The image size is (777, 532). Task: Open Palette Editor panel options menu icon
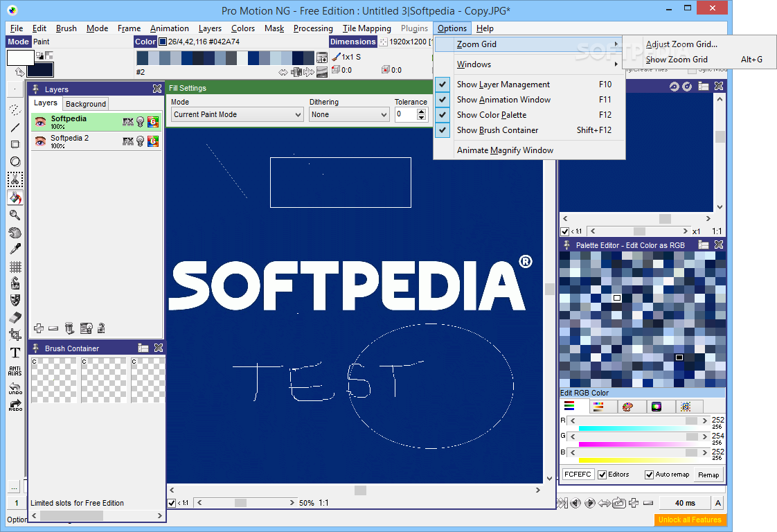coord(703,245)
